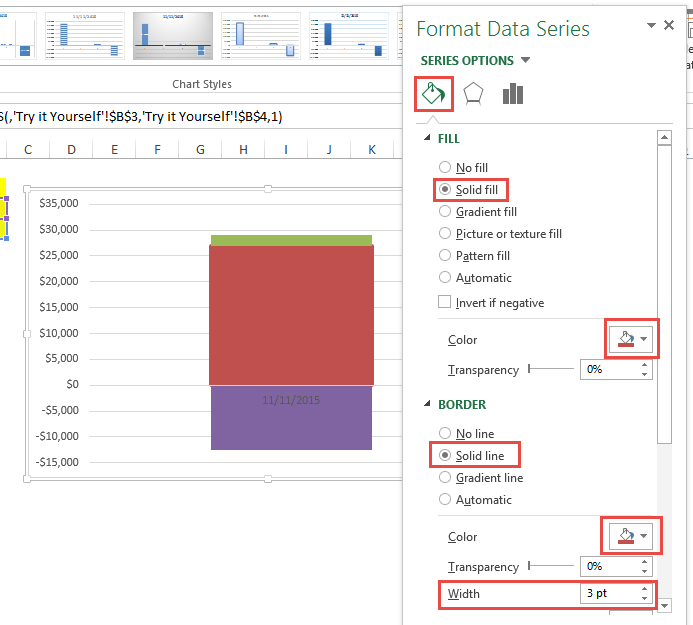Open the Border Color picker
This screenshot has width=693, height=625.
(631, 536)
